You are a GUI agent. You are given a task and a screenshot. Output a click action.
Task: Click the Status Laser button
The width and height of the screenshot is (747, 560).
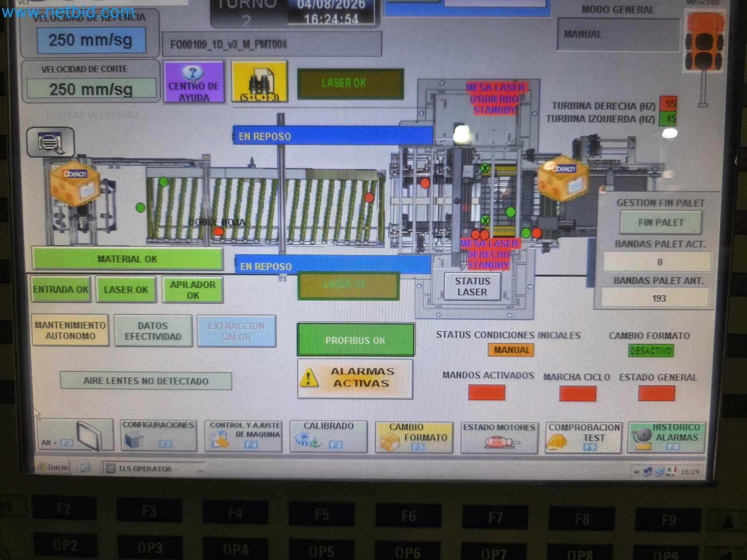point(472,287)
